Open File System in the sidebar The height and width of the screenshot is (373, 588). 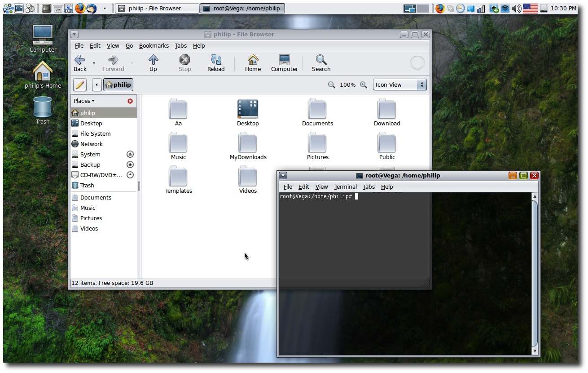(x=104, y=133)
